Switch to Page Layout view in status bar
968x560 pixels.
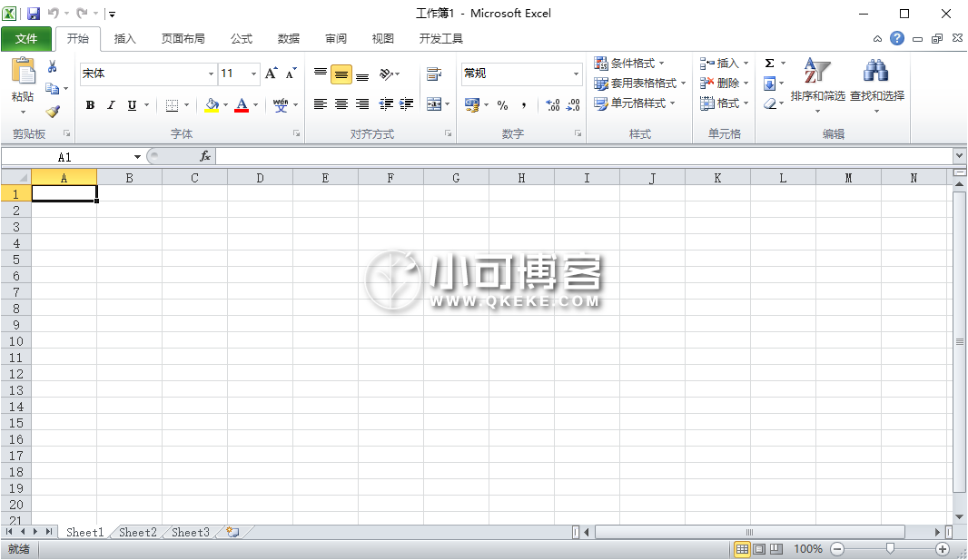759,549
